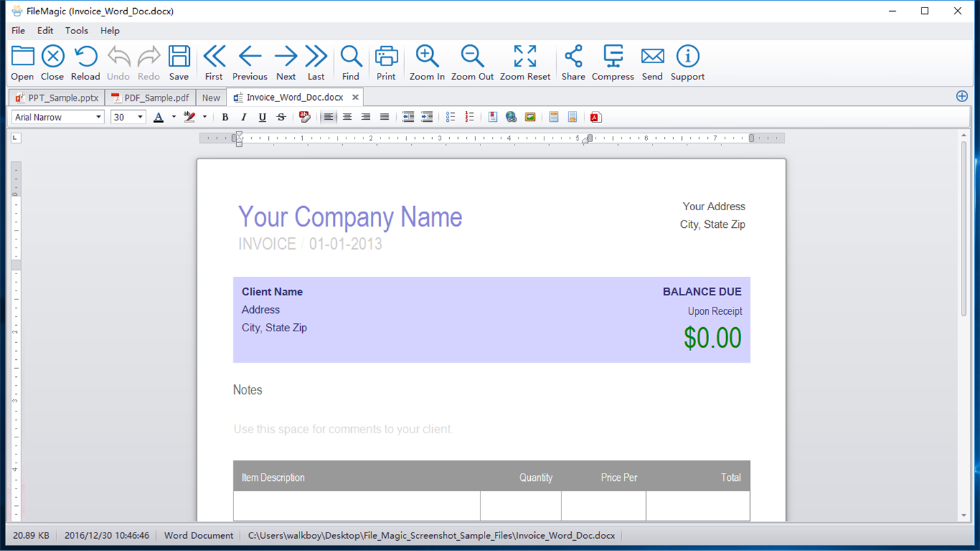The image size is (980, 551).
Task: Click the clear formatting eraser icon
Action: [305, 117]
